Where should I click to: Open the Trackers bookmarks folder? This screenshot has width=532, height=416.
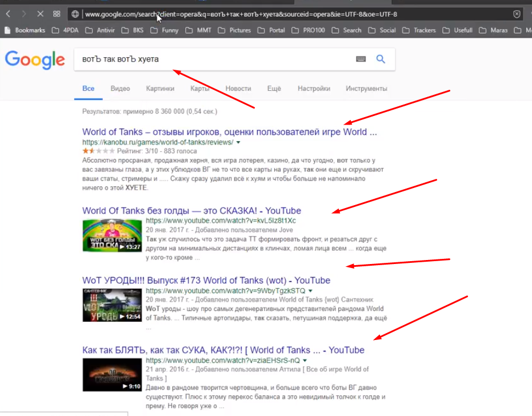click(x=419, y=30)
